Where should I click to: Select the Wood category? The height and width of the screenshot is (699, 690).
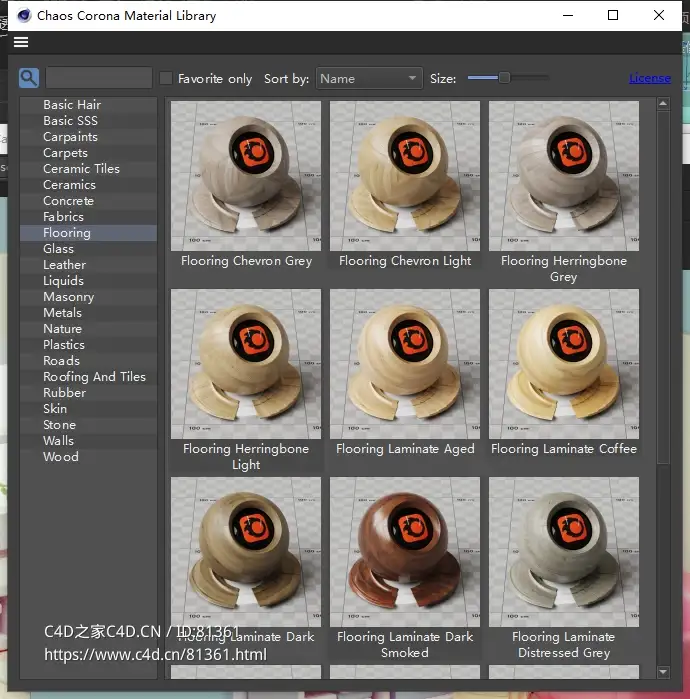(88, 457)
